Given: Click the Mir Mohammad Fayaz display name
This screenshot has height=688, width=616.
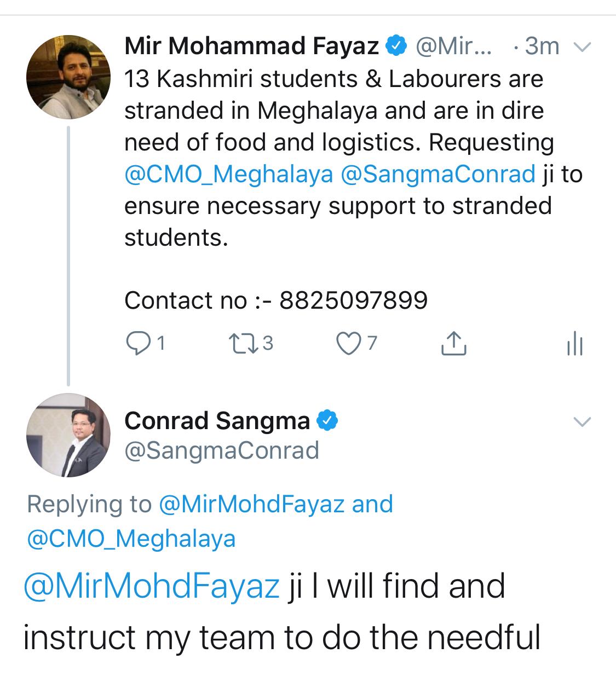Looking at the screenshot, I should [x=251, y=47].
